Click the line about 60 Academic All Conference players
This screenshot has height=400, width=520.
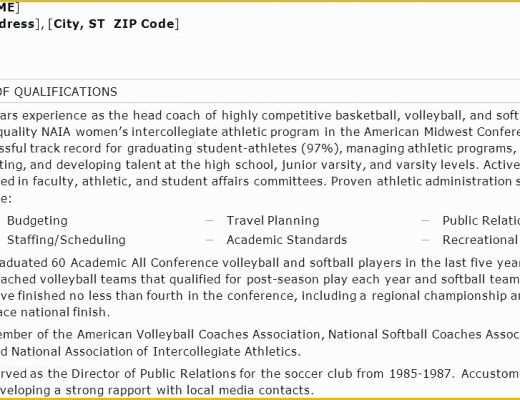[x=260, y=263]
